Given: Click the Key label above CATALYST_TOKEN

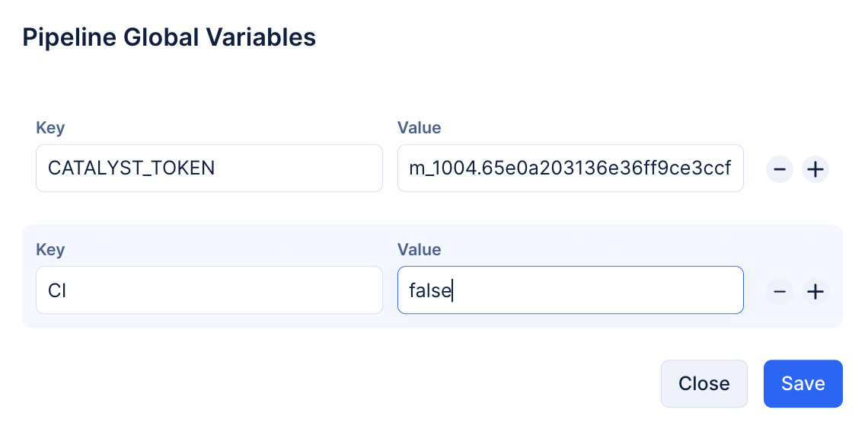Looking at the screenshot, I should click(50, 128).
